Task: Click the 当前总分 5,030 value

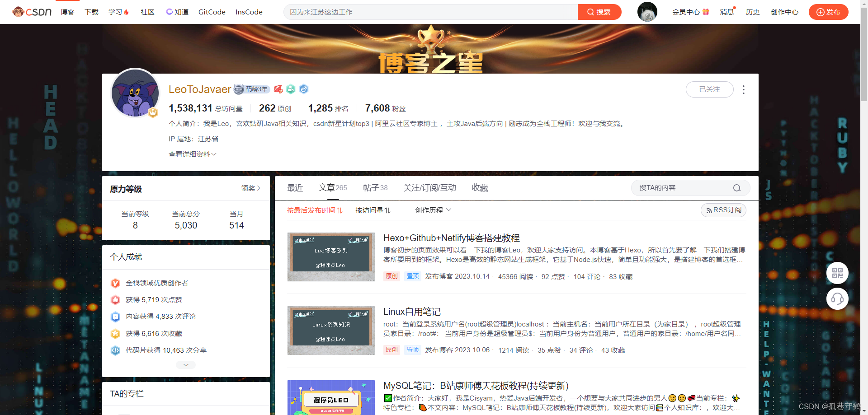Action: click(x=186, y=225)
